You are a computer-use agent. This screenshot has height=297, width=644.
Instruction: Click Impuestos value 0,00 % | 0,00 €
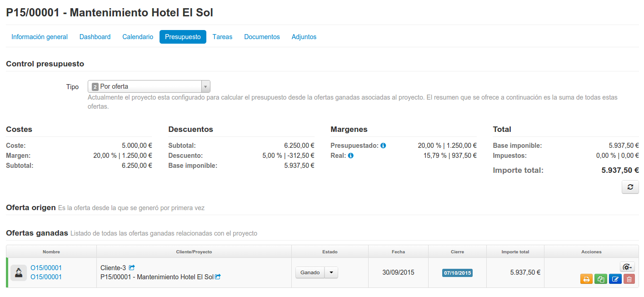(x=618, y=156)
